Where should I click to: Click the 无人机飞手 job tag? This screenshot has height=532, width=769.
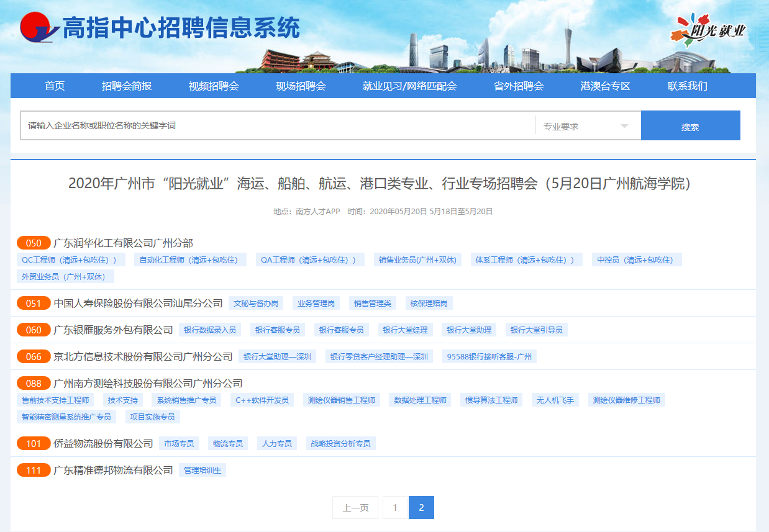coord(556,400)
